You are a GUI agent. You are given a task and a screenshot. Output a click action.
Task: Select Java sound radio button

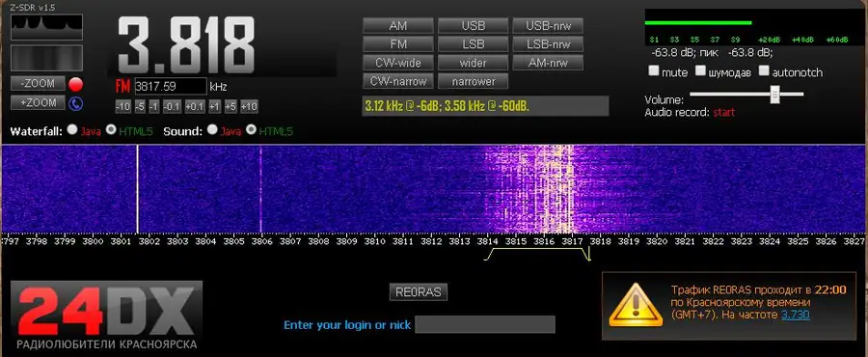212,130
